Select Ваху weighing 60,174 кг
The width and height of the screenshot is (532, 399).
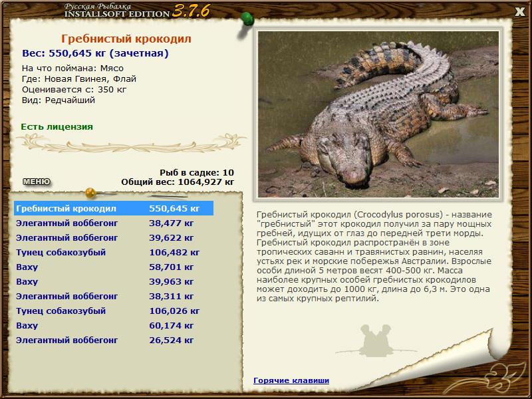(114, 325)
